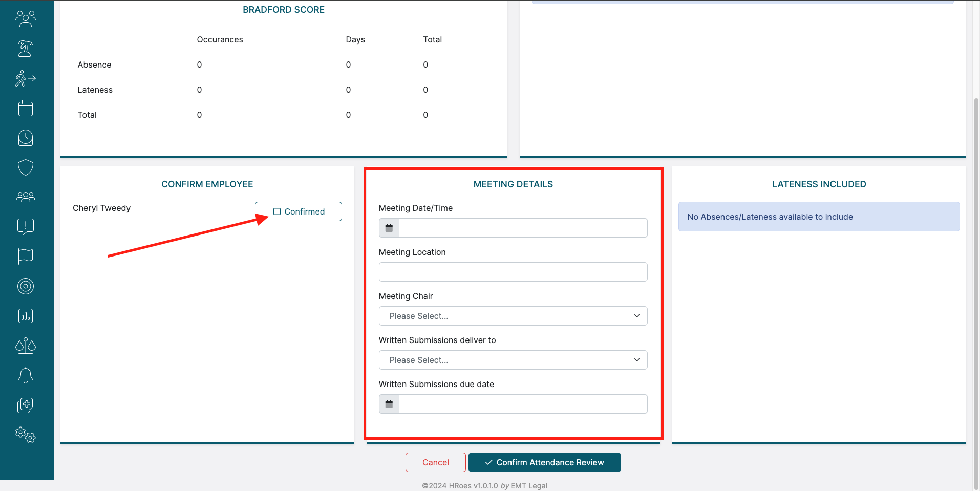Screen dimensions: 980x491
Task: Open the target goals icon
Action: point(25,286)
